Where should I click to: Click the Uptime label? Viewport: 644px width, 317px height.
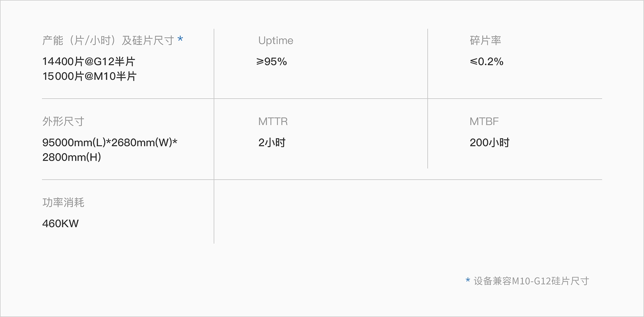[x=276, y=41]
